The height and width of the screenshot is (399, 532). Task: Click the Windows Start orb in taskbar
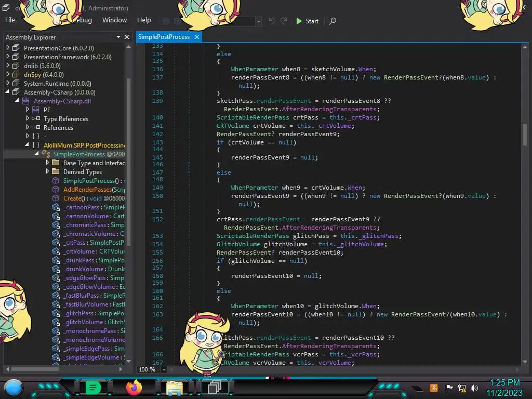tap(13, 388)
